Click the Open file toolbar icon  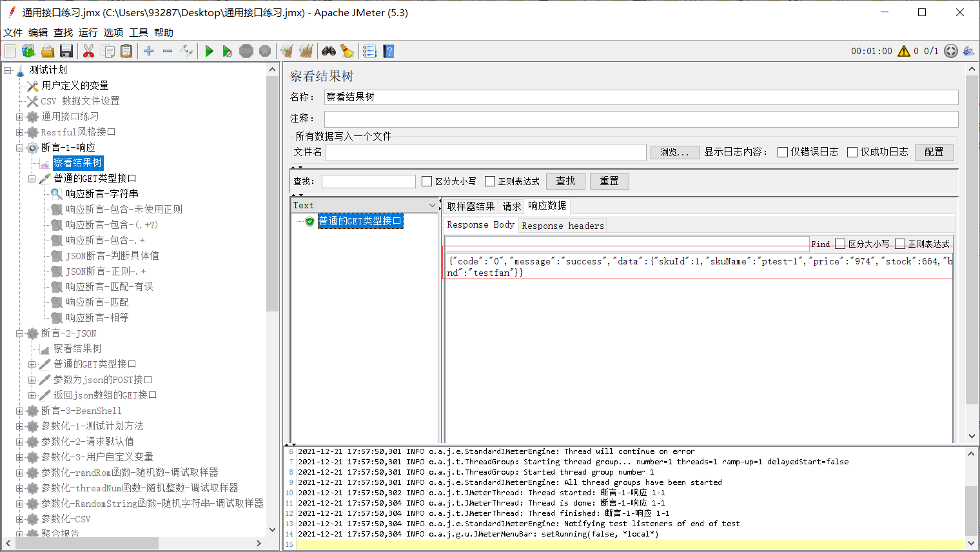point(47,51)
